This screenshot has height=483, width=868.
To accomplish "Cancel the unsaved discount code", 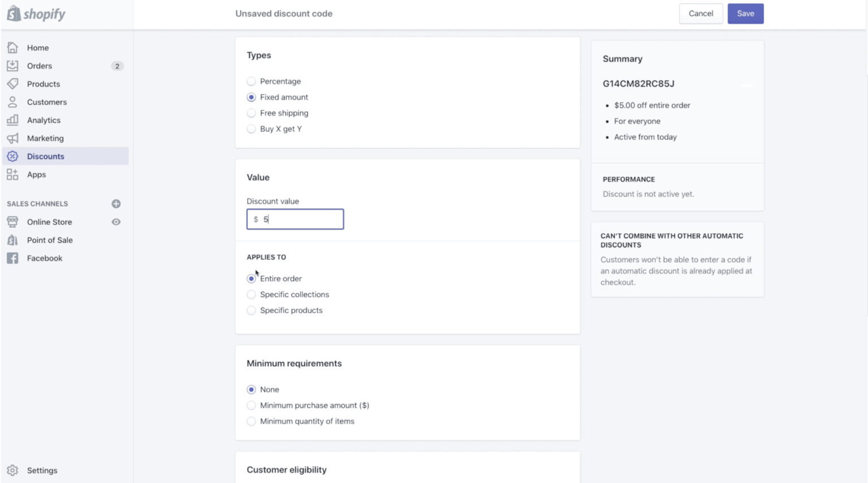I will [x=701, y=14].
